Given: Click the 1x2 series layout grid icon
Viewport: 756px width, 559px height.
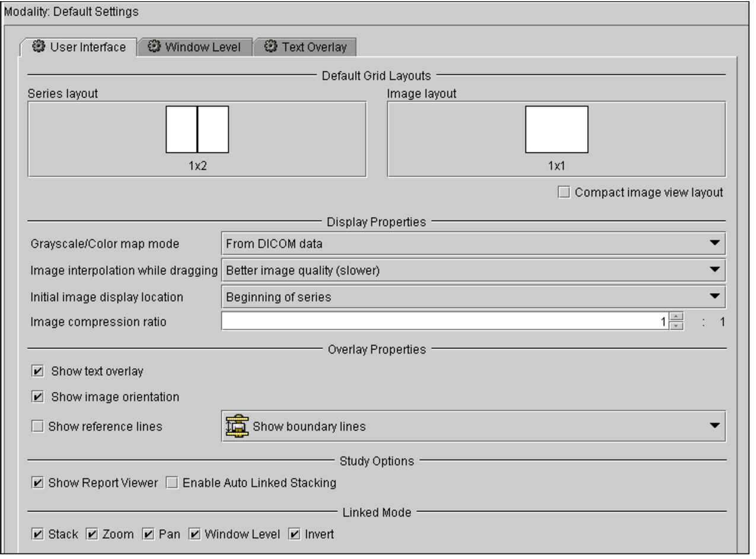Looking at the screenshot, I should pyautogui.click(x=197, y=129).
